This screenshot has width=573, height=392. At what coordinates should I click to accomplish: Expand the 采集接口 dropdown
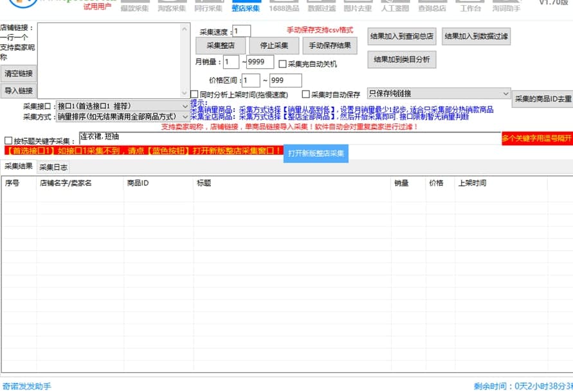122,106
